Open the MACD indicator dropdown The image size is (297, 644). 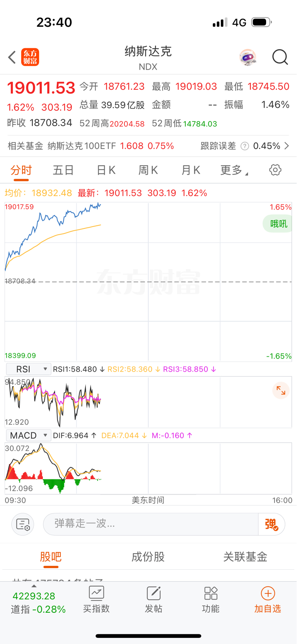pyautogui.click(x=29, y=436)
